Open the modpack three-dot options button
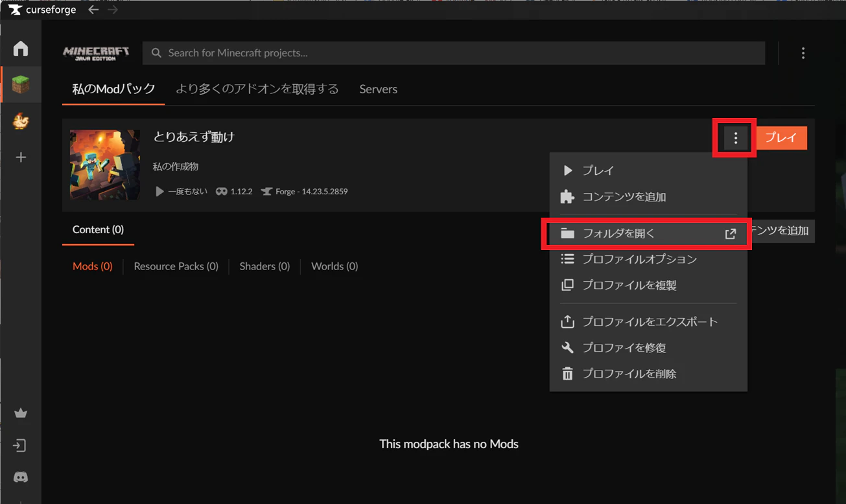The height and width of the screenshot is (504, 846). pos(735,138)
